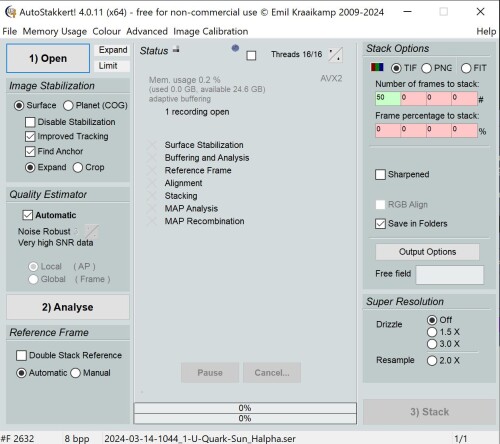The width and height of the screenshot is (500, 444).
Task: Click the RGB colour bars icon in Stack Options
Action: tap(377, 68)
